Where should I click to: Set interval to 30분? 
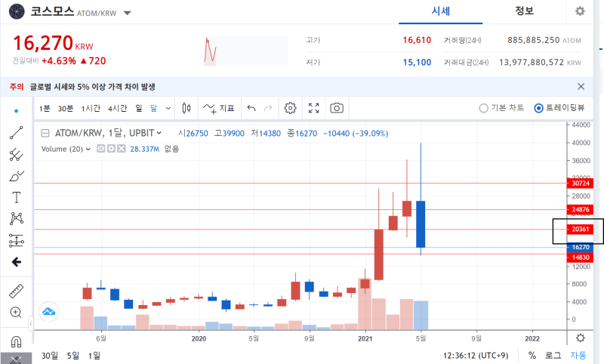66,109
